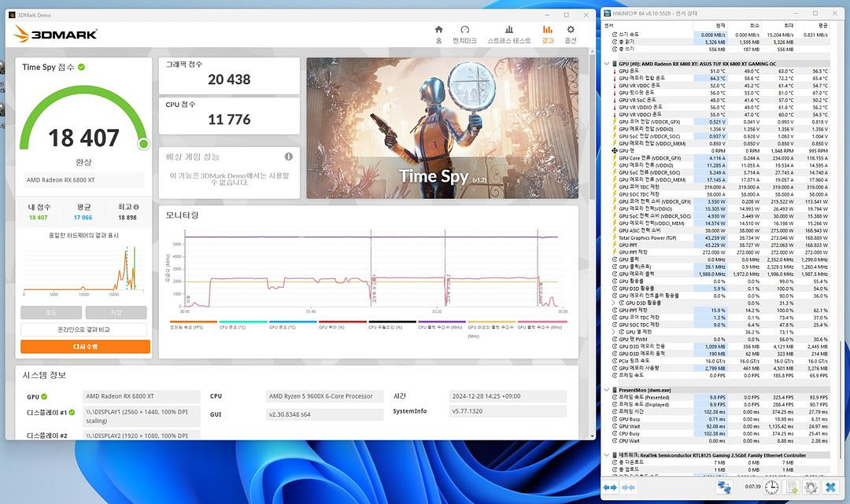Collapse the PresentMon [dwm.exe] sensor group

[606, 390]
